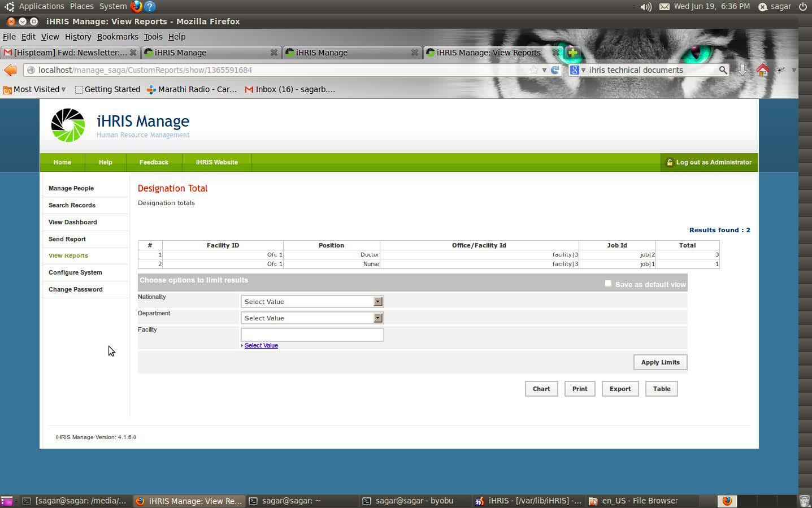Open the Tools menu
Screen dimensions: 812x508
pos(153,37)
